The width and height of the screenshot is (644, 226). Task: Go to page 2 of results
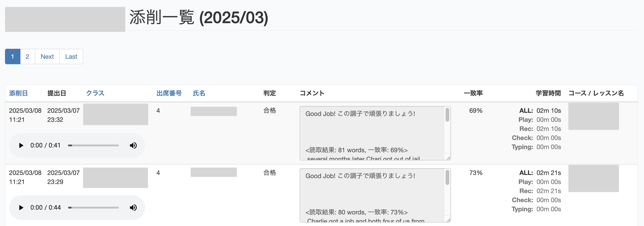pos(27,56)
